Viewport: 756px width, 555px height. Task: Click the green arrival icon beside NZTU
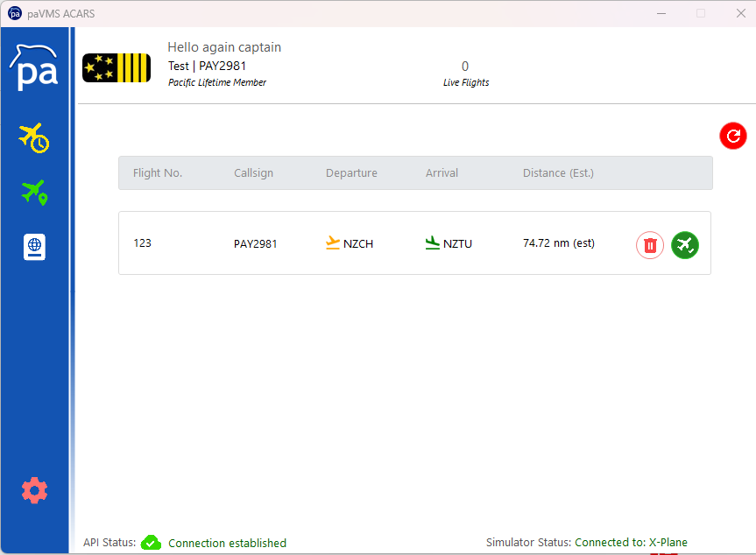(433, 242)
